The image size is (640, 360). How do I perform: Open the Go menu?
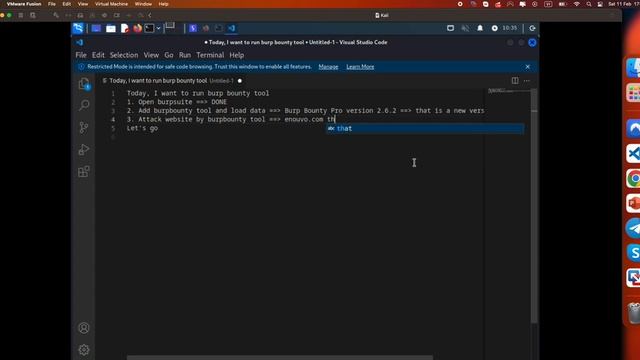coord(169,55)
